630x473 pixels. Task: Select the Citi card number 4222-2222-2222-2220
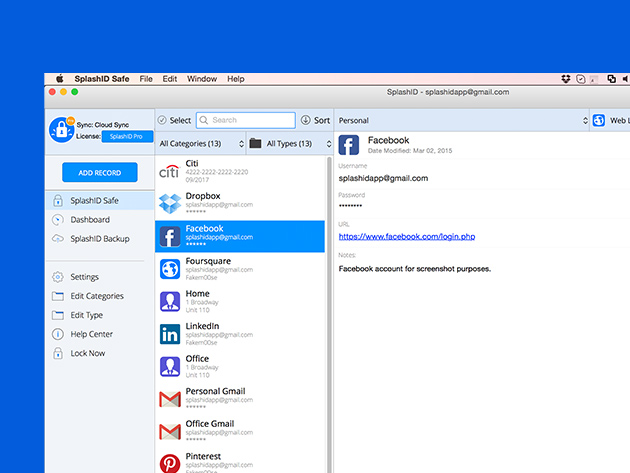click(x=217, y=172)
